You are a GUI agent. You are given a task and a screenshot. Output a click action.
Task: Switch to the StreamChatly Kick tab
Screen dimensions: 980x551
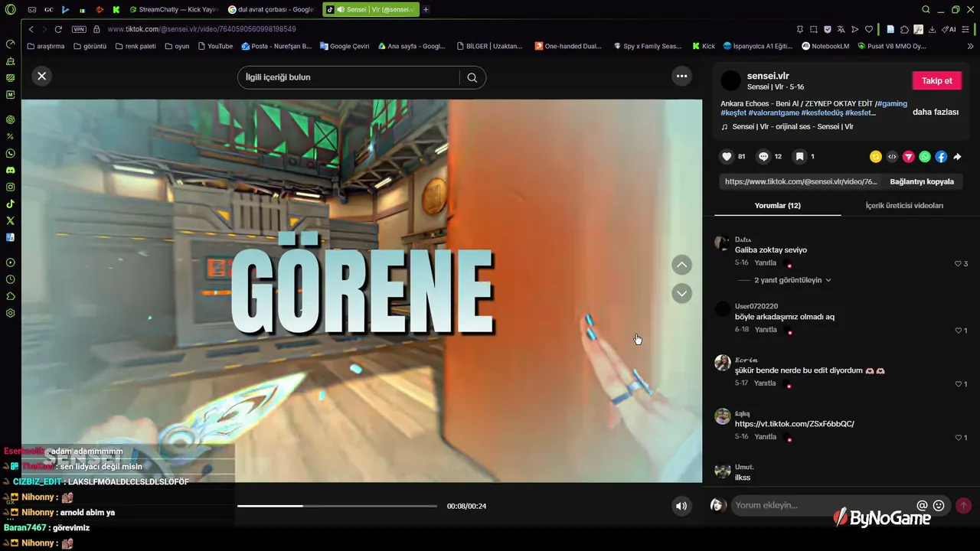click(x=173, y=10)
